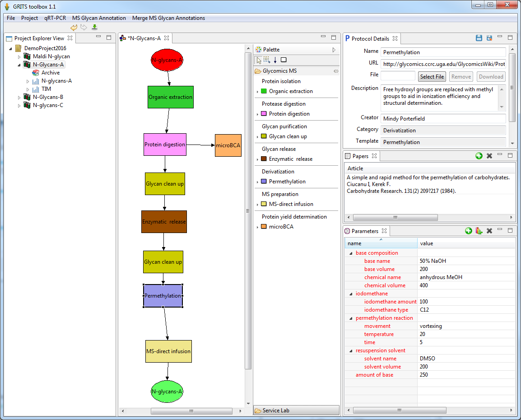Maximize the Parameters panel
521x420 pixels.
[x=510, y=230]
